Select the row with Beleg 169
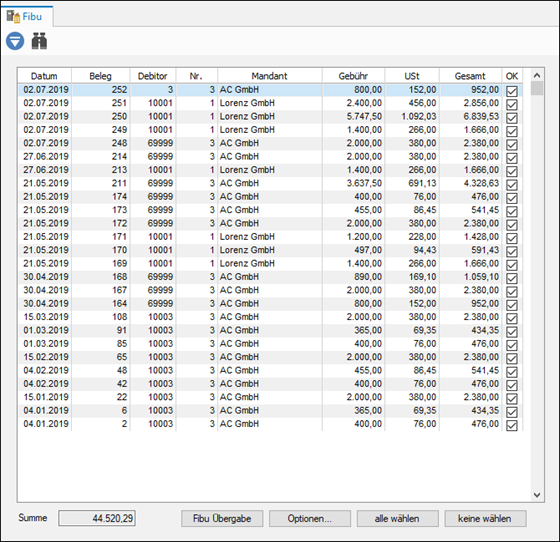This screenshot has width=560, height=542. [x=270, y=264]
